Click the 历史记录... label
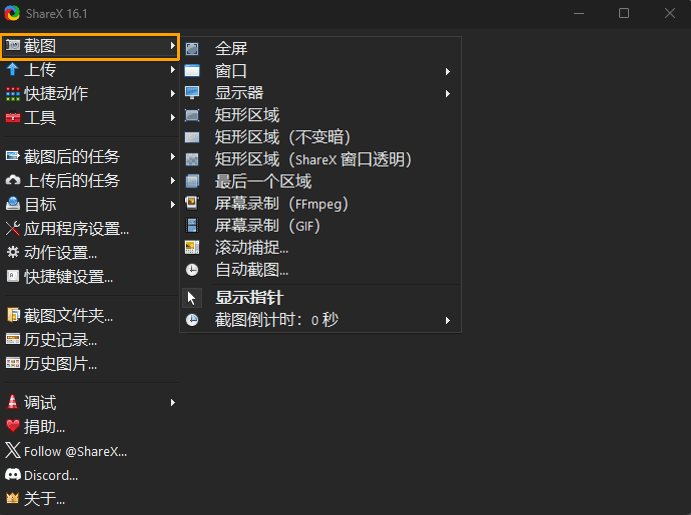The height and width of the screenshot is (515, 691). click(x=60, y=340)
